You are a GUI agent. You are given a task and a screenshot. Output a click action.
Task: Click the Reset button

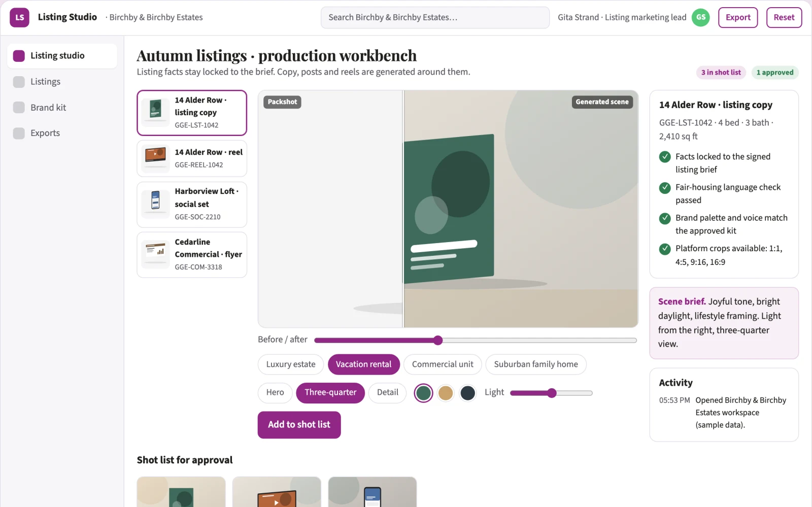(x=784, y=17)
